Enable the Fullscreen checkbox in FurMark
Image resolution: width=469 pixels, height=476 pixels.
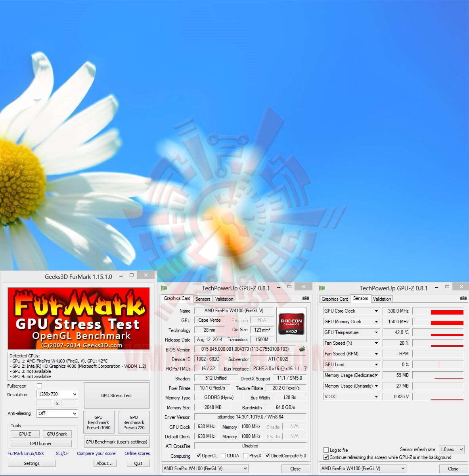click(39, 386)
